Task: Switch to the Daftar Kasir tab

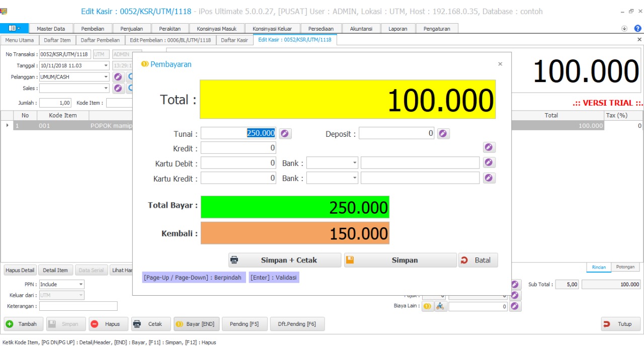Action: click(x=234, y=40)
